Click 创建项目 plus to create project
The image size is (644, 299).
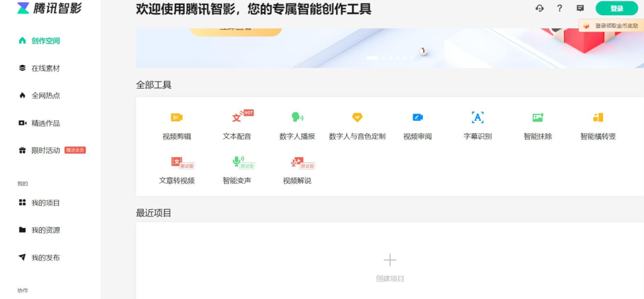pyautogui.click(x=390, y=261)
